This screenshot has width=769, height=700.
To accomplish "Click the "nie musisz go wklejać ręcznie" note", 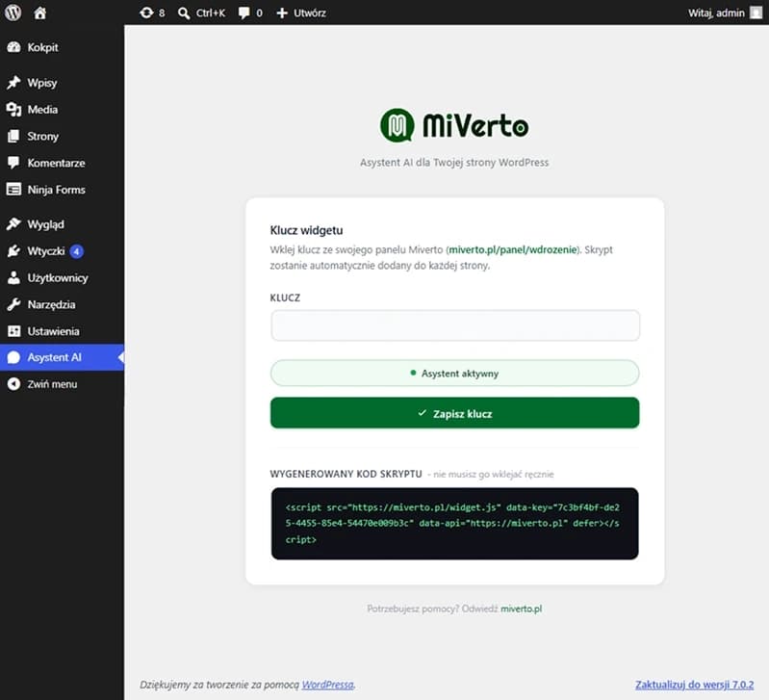I will point(494,475).
